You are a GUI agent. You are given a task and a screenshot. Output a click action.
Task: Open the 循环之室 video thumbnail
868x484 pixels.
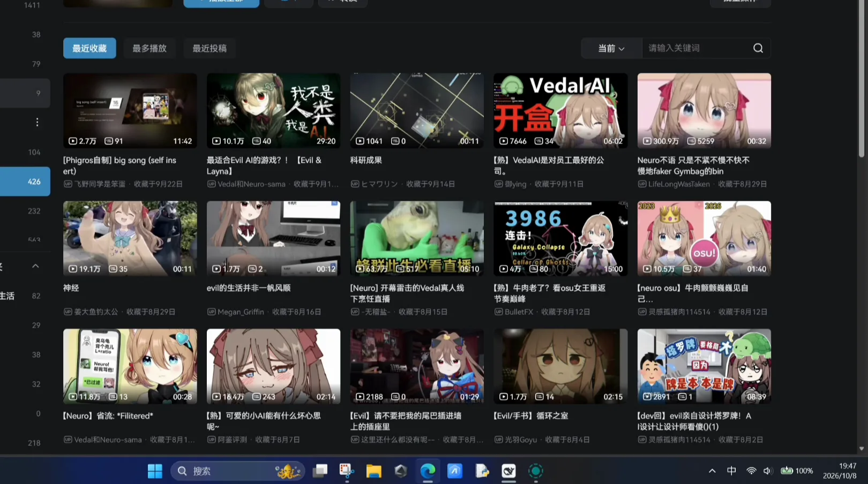pos(560,367)
